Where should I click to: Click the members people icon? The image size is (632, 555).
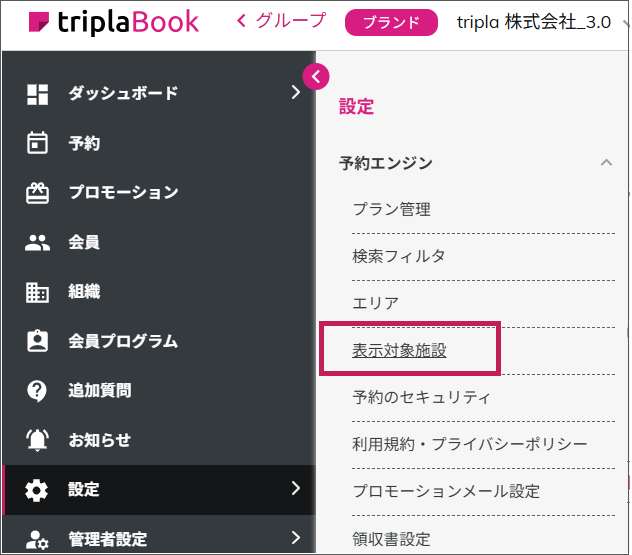click(x=37, y=243)
